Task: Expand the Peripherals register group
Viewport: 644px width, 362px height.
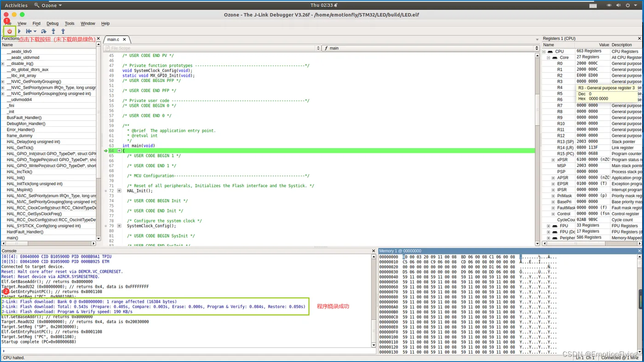Action: tap(548, 238)
